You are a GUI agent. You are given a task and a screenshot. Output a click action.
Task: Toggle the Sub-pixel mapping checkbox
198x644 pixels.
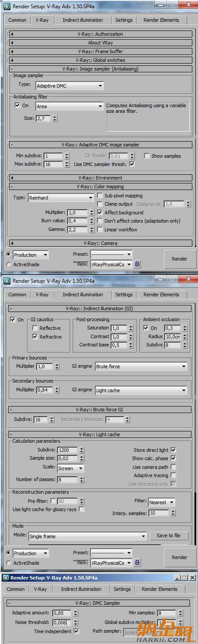[x=100, y=196]
